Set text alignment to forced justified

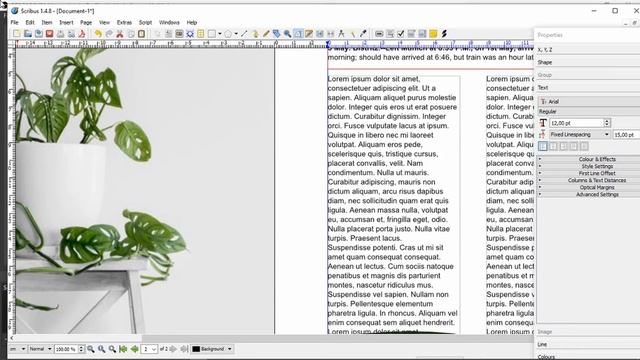pyautogui.click(x=584, y=146)
